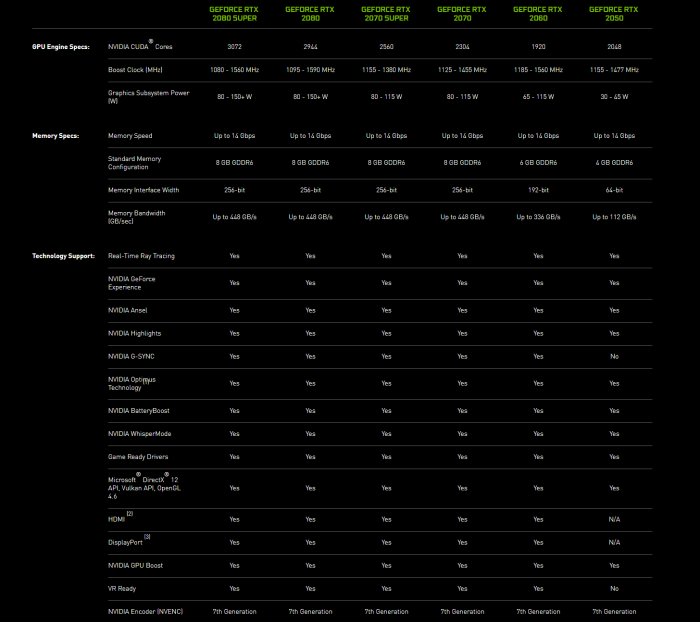Select the 192-bit memory interface width cell
This screenshot has height=622, width=700.
[538, 189]
